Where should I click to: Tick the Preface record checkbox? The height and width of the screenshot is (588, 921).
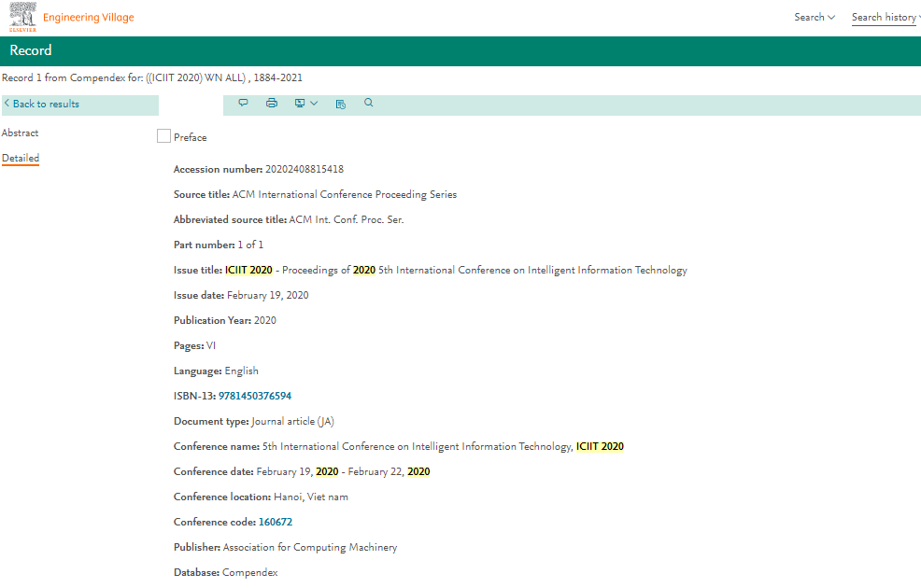point(163,136)
